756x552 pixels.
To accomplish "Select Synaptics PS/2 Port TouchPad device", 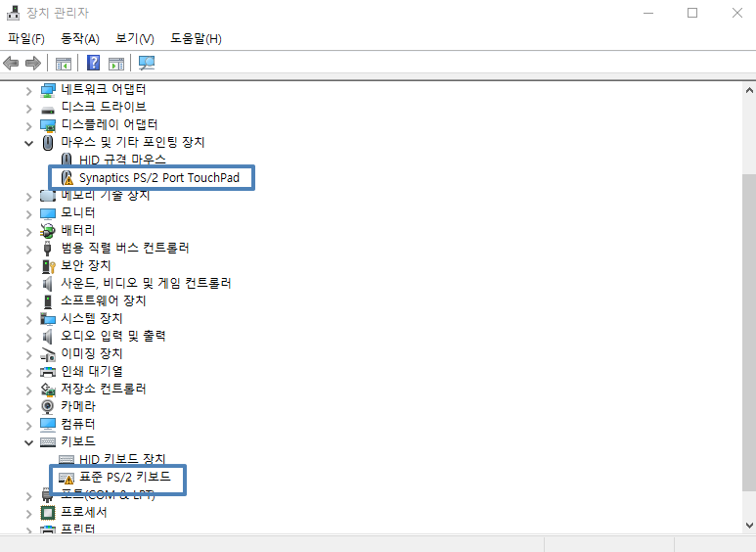I will pos(159,177).
